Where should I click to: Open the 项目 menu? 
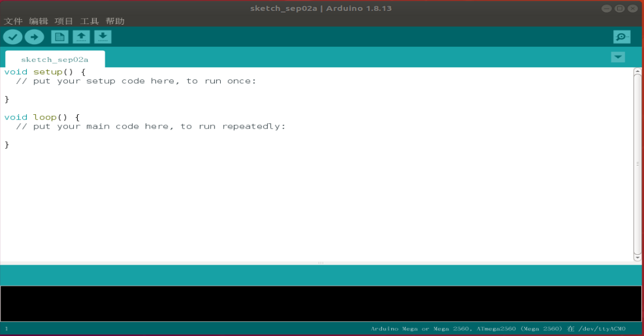point(63,21)
